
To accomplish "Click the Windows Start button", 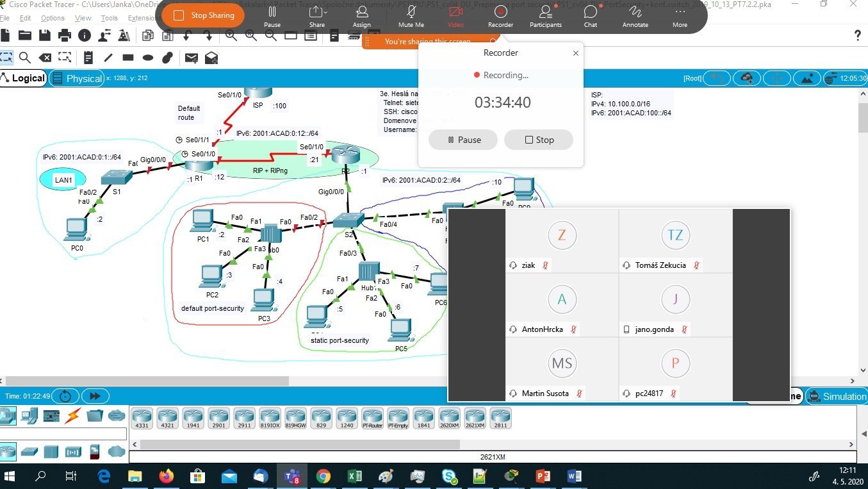I will pos(11,476).
